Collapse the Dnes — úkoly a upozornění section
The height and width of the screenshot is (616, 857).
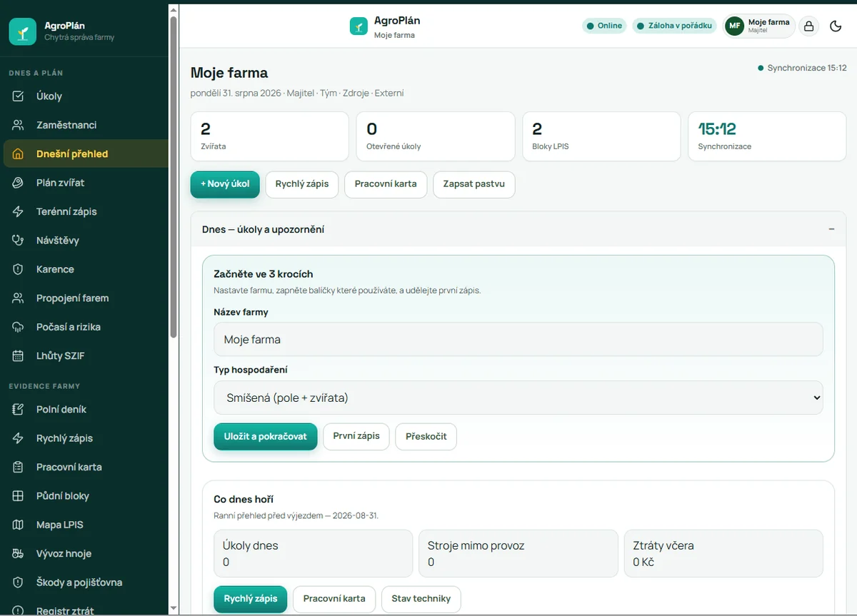[x=831, y=229]
